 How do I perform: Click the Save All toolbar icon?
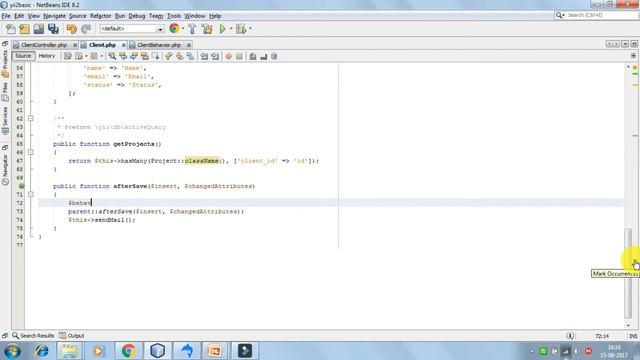pyautogui.click(x=53, y=29)
